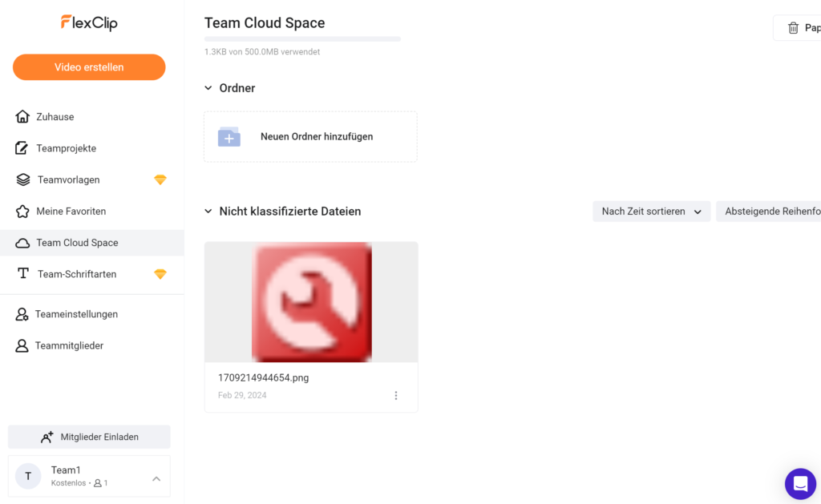Click the Team1 team name
The width and height of the screenshot is (821, 504).
pyautogui.click(x=66, y=470)
